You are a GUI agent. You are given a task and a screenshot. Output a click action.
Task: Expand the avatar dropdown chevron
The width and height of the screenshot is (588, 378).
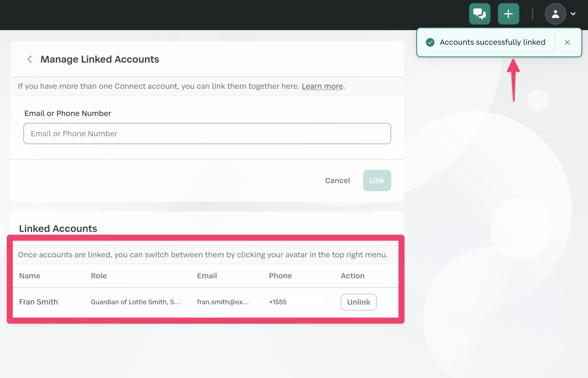coord(573,14)
